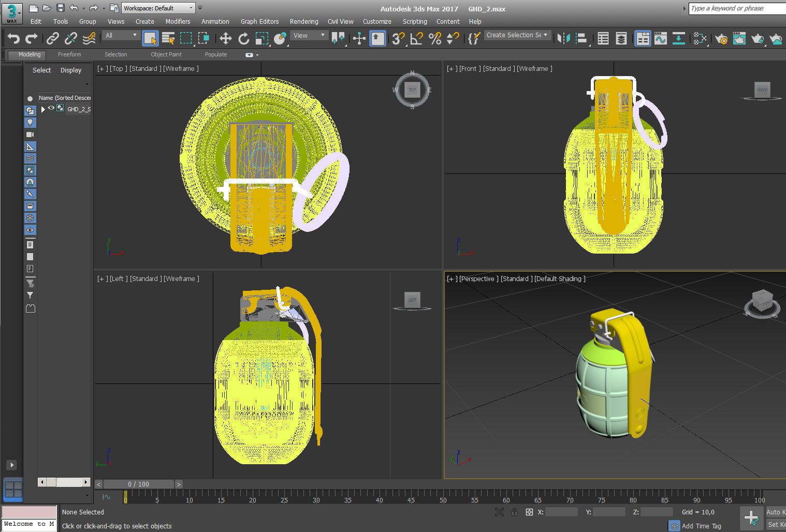This screenshot has width=786, height=532.
Task: Click the pink MAXScript listener swatch
Action: click(29, 512)
